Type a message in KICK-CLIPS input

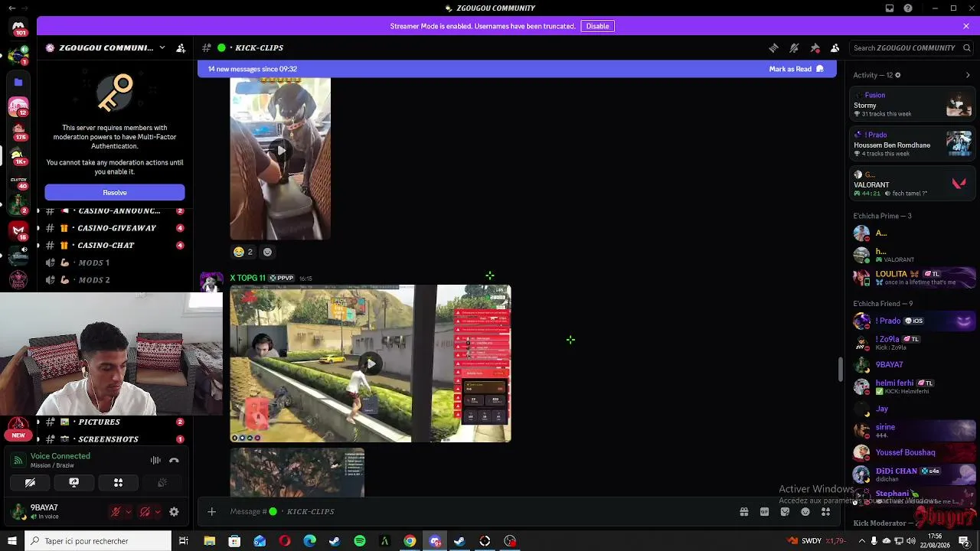tap(475, 512)
